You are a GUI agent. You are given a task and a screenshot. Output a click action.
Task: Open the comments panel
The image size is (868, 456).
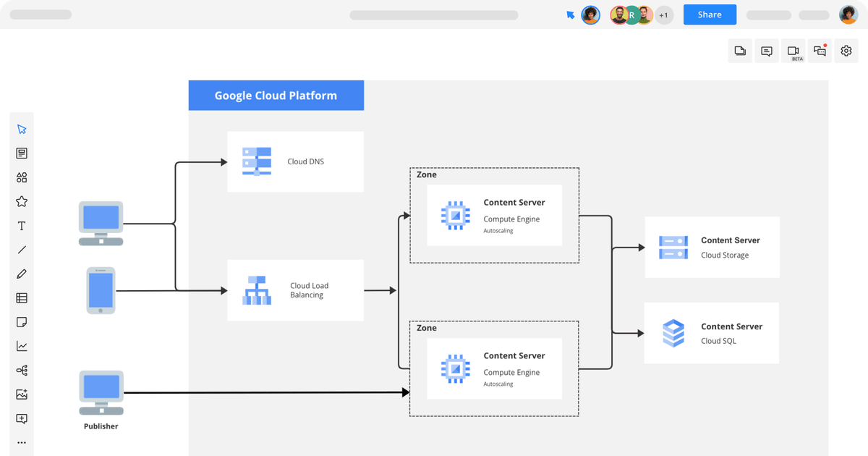click(x=766, y=51)
